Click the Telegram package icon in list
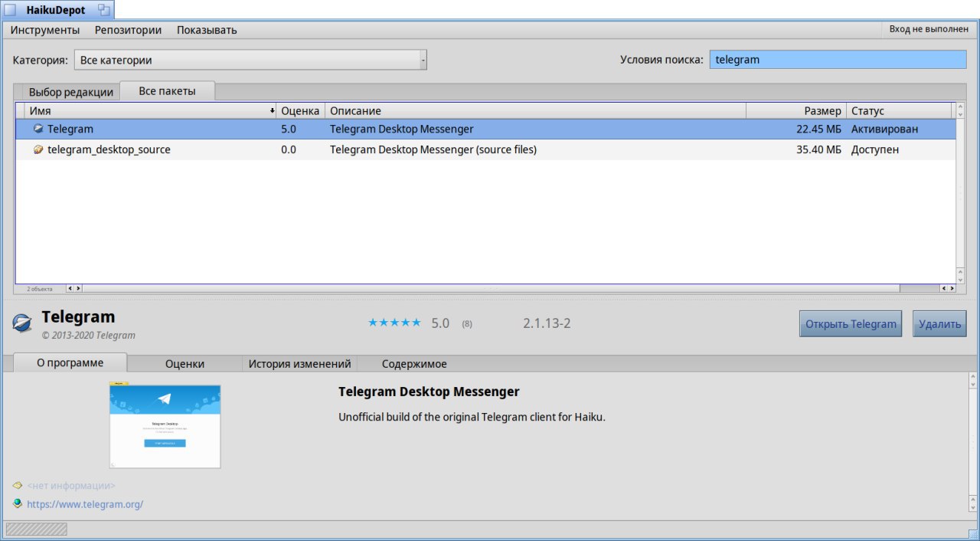980x541 pixels. point(38,130)
